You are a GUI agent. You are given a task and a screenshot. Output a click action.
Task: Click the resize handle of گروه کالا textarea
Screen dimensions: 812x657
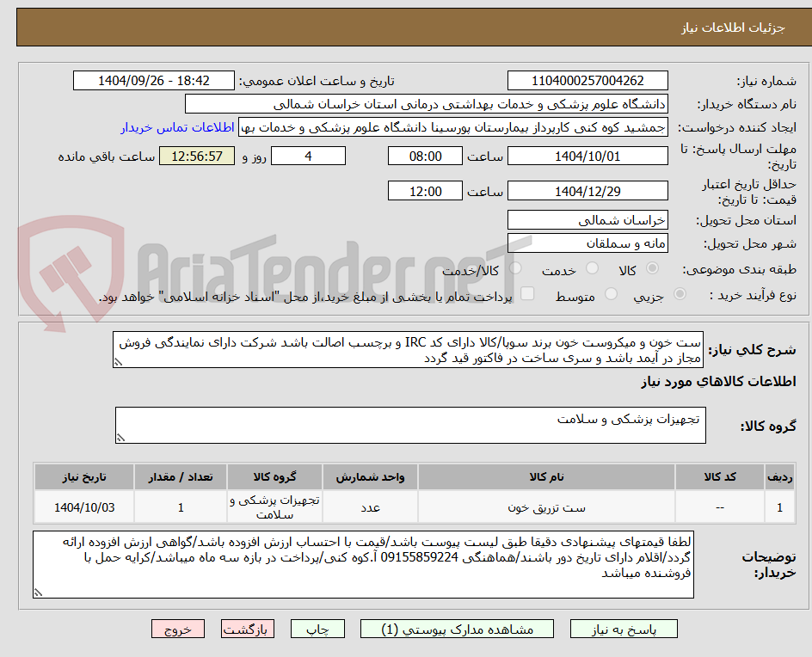(x=120, y=439)
